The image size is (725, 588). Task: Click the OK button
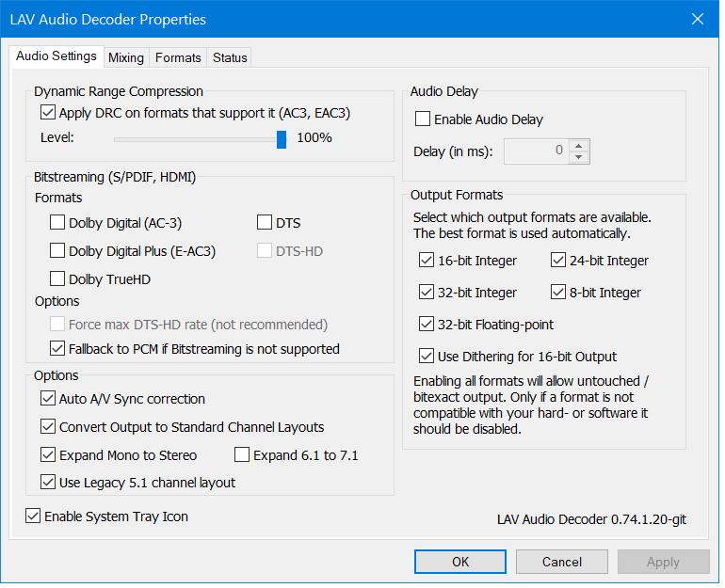tap(460, 562)
